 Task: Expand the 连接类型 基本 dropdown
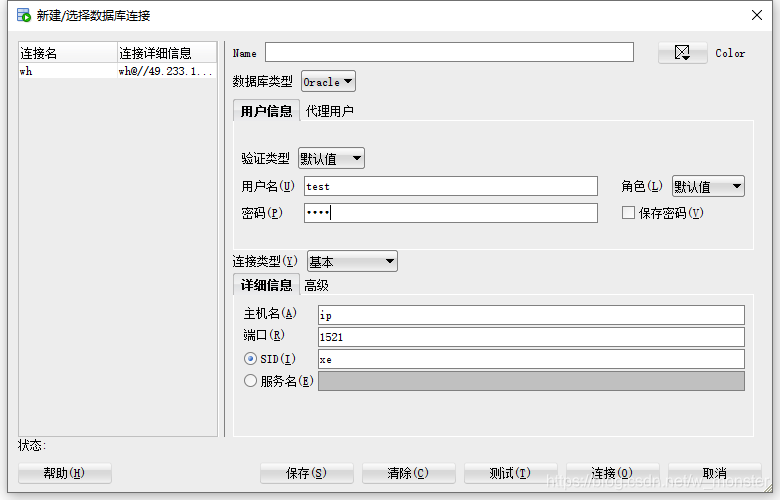click(x=352, y=261)
